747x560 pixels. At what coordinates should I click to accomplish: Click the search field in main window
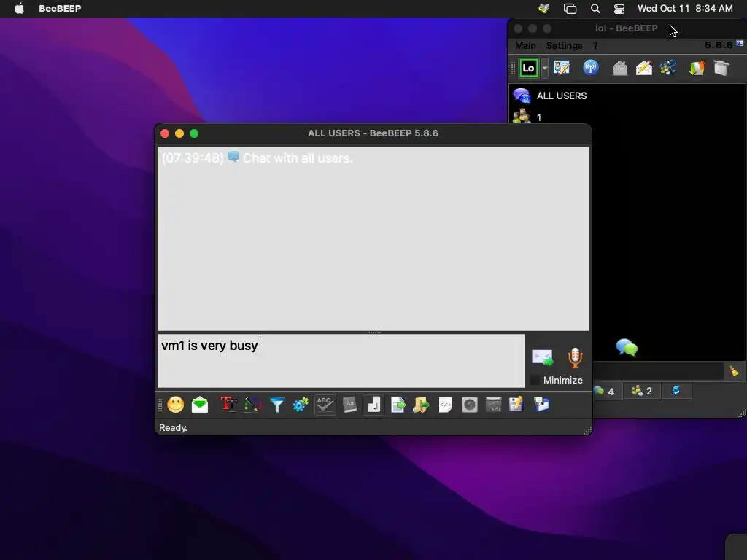coord(659,371)
